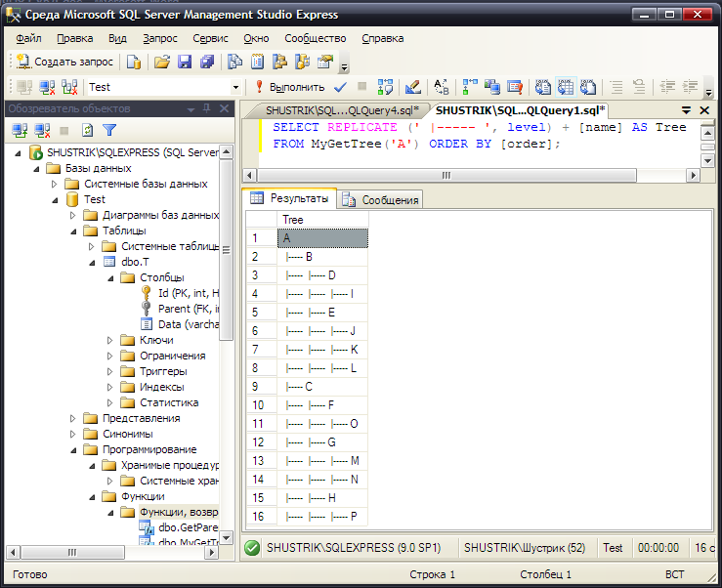The height and width of the screenshot is (588, 722).
Task: Click the stop square in Object Explorer toolbar
Action: pyautogui.click(x=64, y=131)
